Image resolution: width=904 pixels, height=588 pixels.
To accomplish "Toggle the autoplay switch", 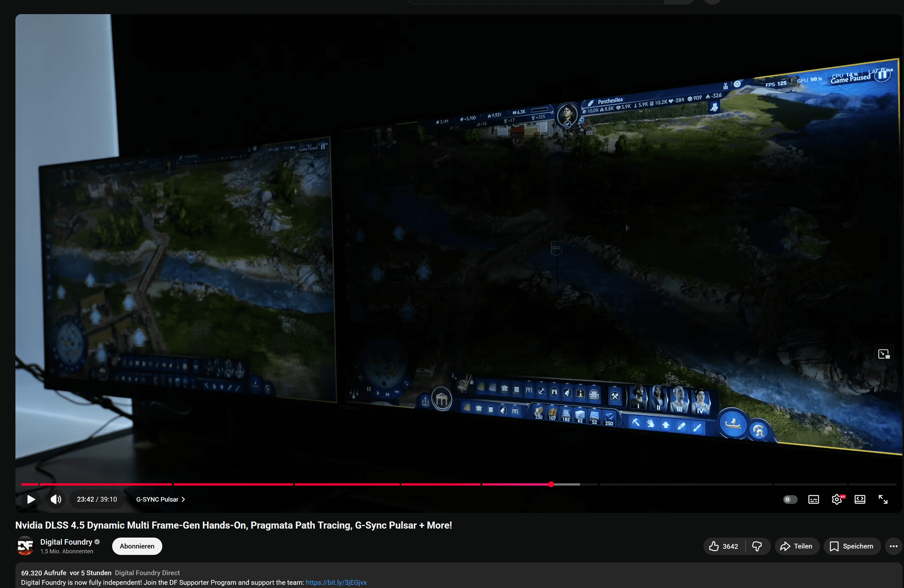I will 790,499.
